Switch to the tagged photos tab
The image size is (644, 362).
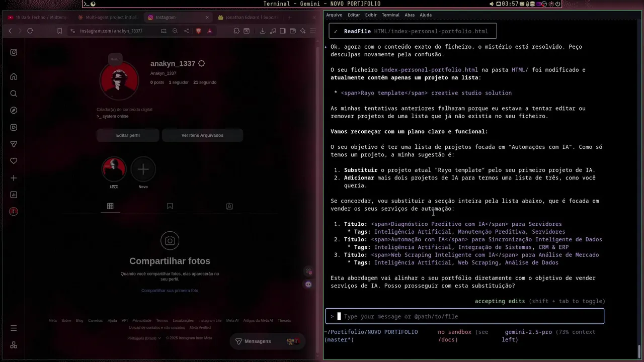click(x=229, y=206)
